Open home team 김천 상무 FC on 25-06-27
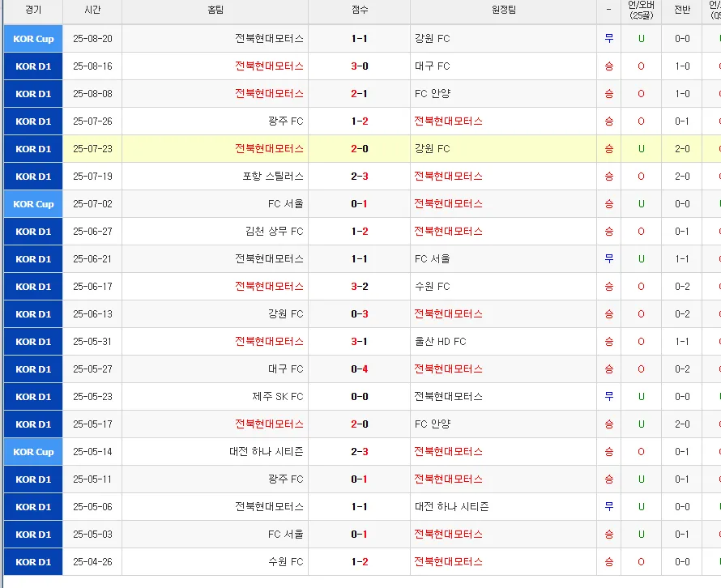 point(275,232)
